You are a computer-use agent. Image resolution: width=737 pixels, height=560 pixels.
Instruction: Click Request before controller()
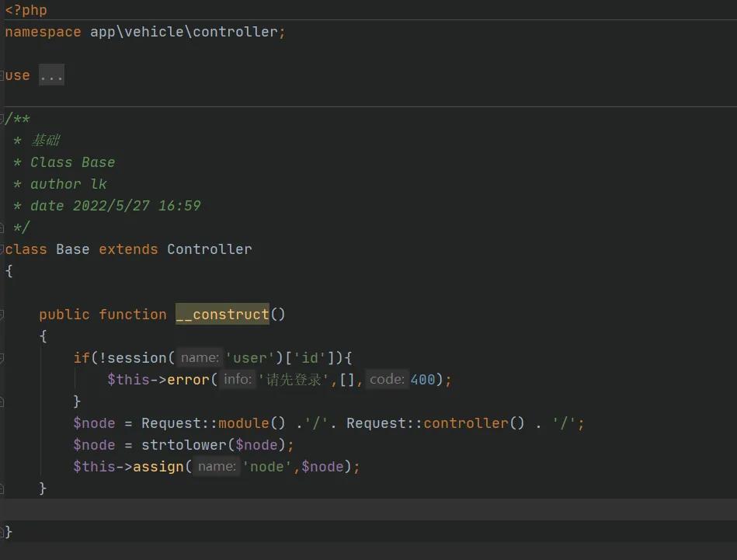tap(381, 423)
